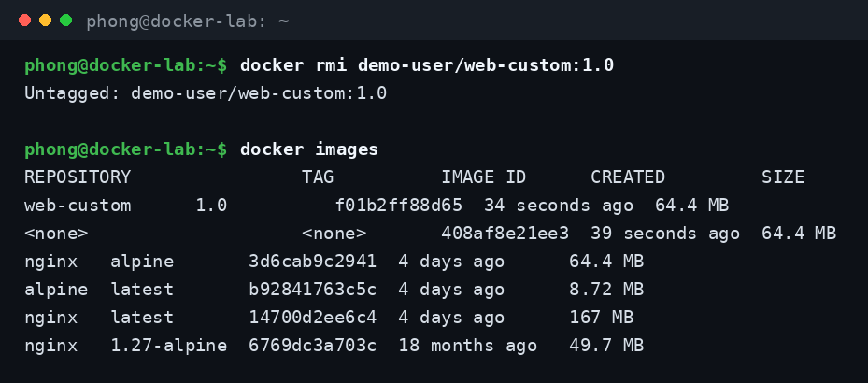868x383 pixels.
Task: Click the title text phong@docker-lab: ~
Action: [x=188, y=21]
